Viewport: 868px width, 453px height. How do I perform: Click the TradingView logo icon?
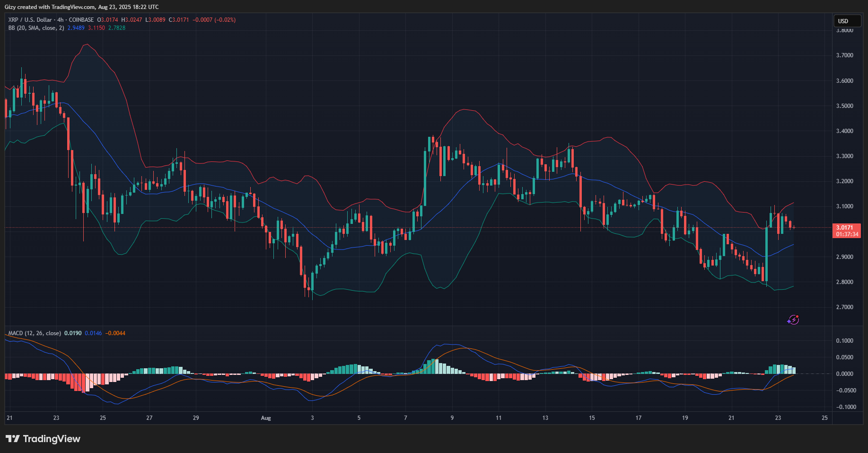click(13, 439)
